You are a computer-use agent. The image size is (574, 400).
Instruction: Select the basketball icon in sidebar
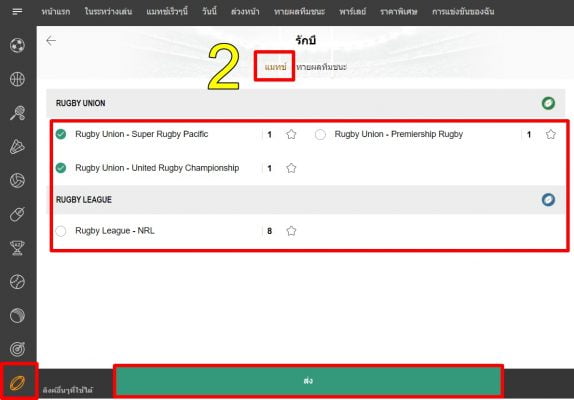pos(17,79)
